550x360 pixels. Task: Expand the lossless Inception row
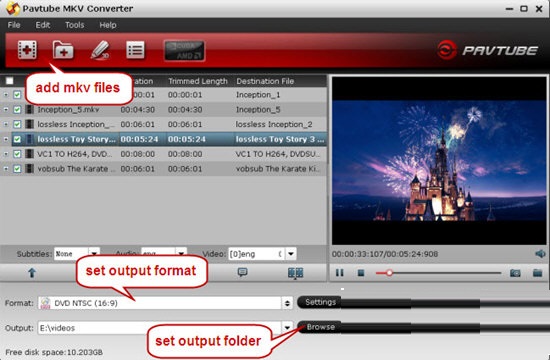[6, 124]
